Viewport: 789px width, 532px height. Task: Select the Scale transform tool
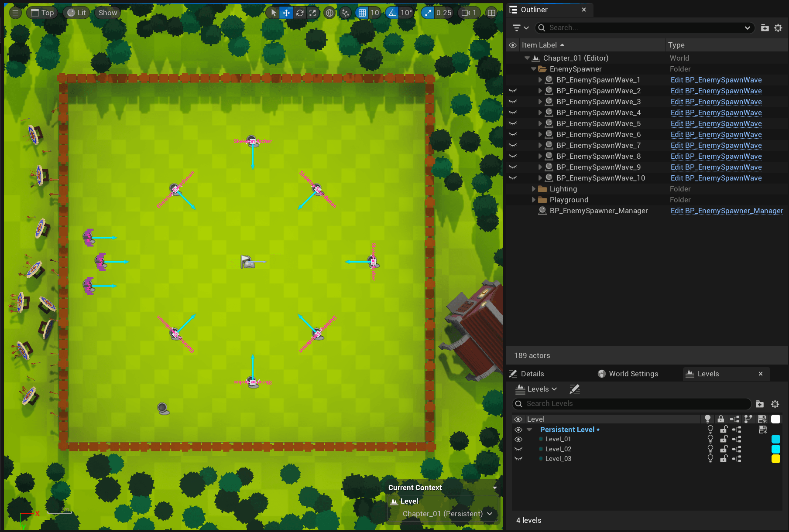click(x=312, y=13)
